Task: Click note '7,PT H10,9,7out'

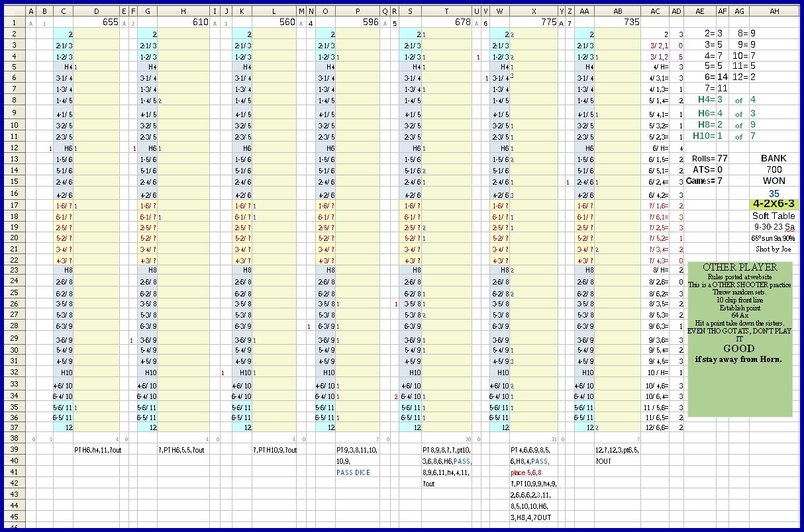Action: [276, 449]
